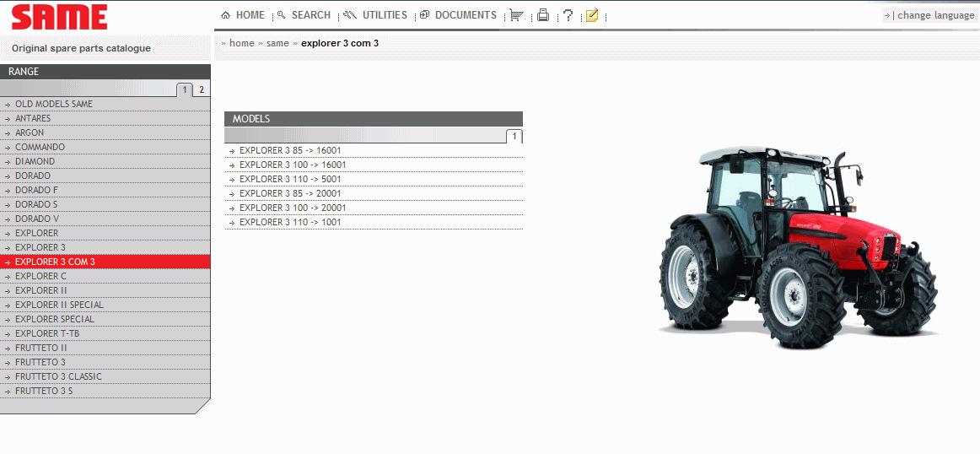The image size is (980, 454).
Task: Open the DORADO F range
Action: coord(105,190)
